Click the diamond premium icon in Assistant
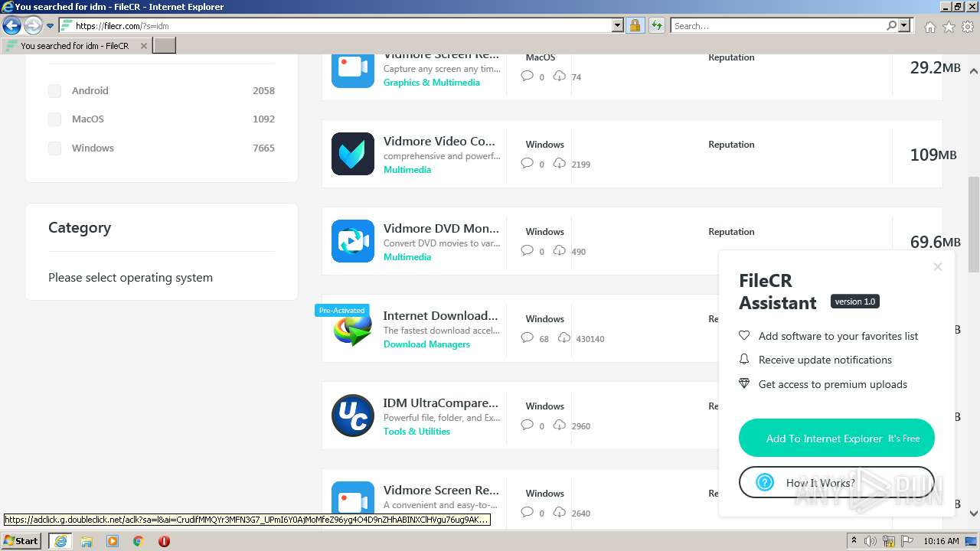 [x=744, y=383]
